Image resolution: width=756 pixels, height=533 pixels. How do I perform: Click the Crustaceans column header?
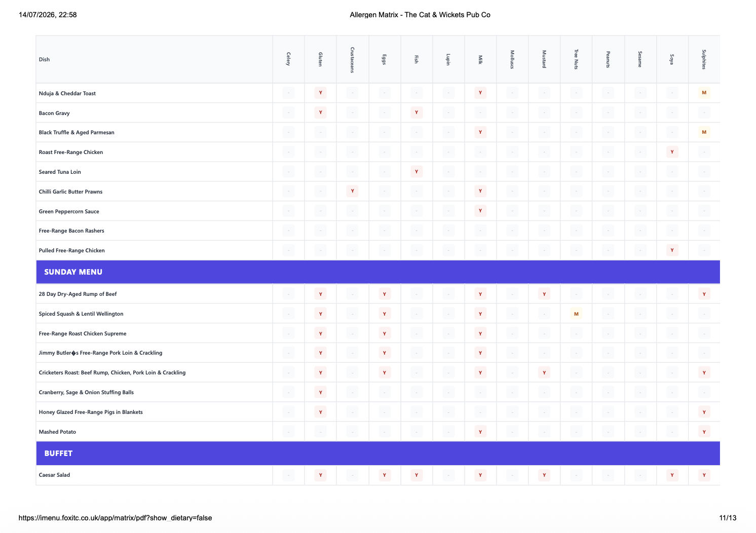click(x=352, y=60)
